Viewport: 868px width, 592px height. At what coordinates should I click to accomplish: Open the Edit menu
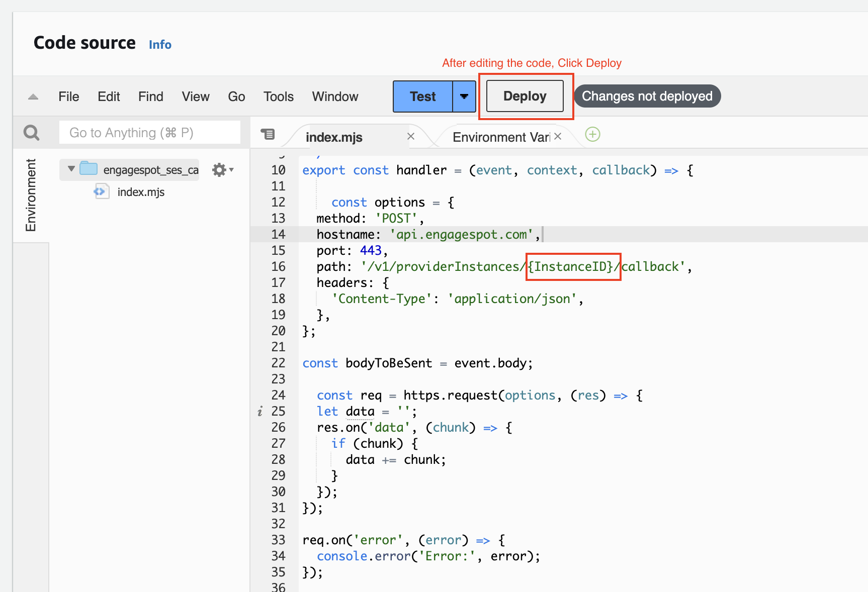point(109,96)
